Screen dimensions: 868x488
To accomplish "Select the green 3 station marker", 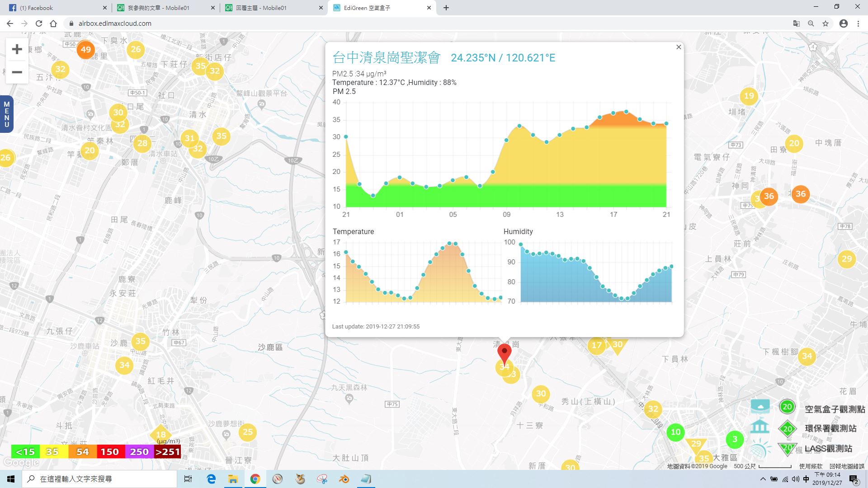I will point(735,439).
